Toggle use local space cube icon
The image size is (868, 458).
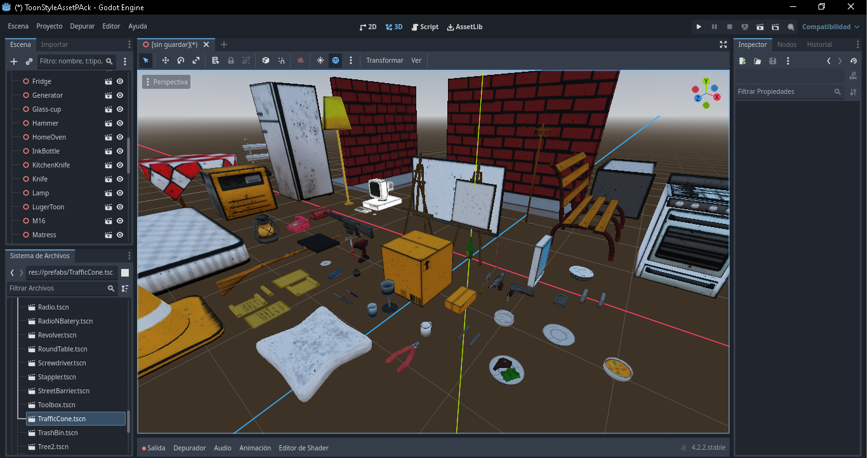click(x=266, y=60)
